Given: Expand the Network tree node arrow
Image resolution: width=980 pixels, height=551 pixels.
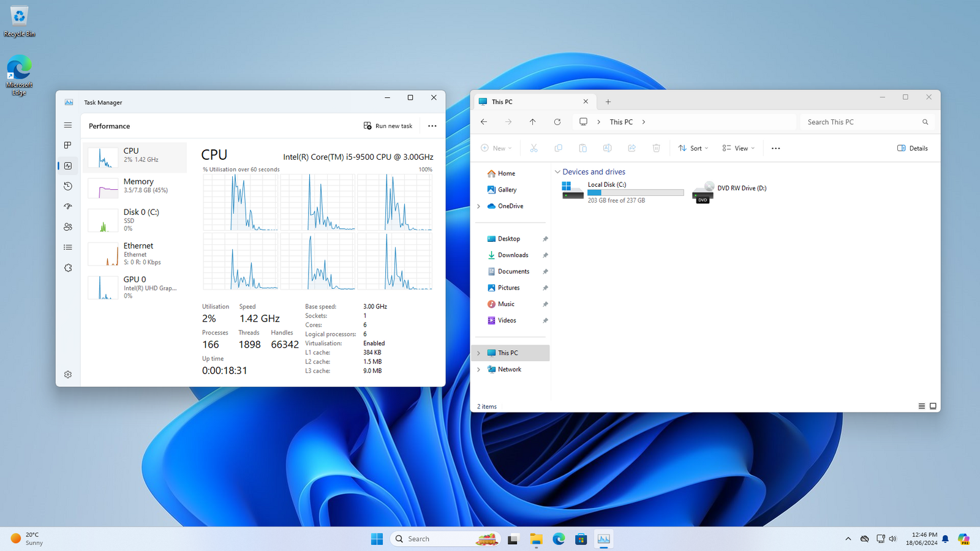Looking at the screenshot, I should (x=479, y=369).
